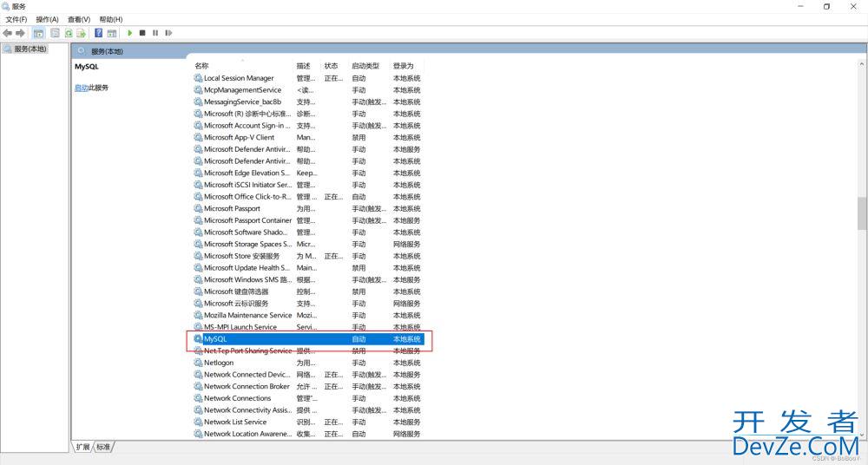Select the Network Connection Broker row
Screen dimensions: 868x465
(308, 386)
